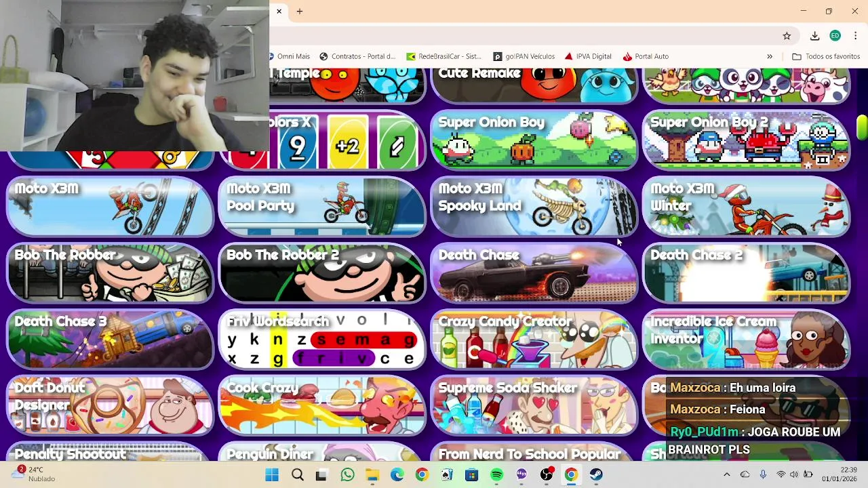Screen dimensions: 868x488
Task: Open IPVA Digital bookmark
Action: (588, 56)
